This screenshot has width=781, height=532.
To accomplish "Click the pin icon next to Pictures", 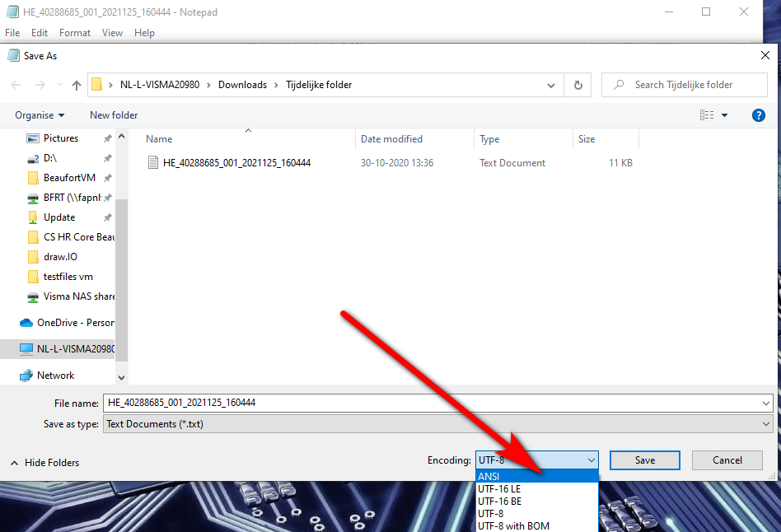I will tap(107, 138).
